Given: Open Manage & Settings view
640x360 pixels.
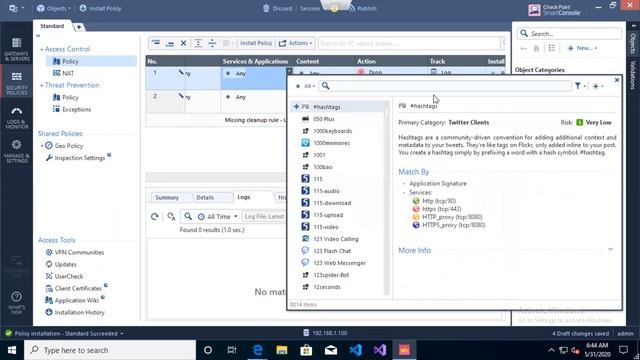Looking at the screenshot, I should [x=16, y=151].
